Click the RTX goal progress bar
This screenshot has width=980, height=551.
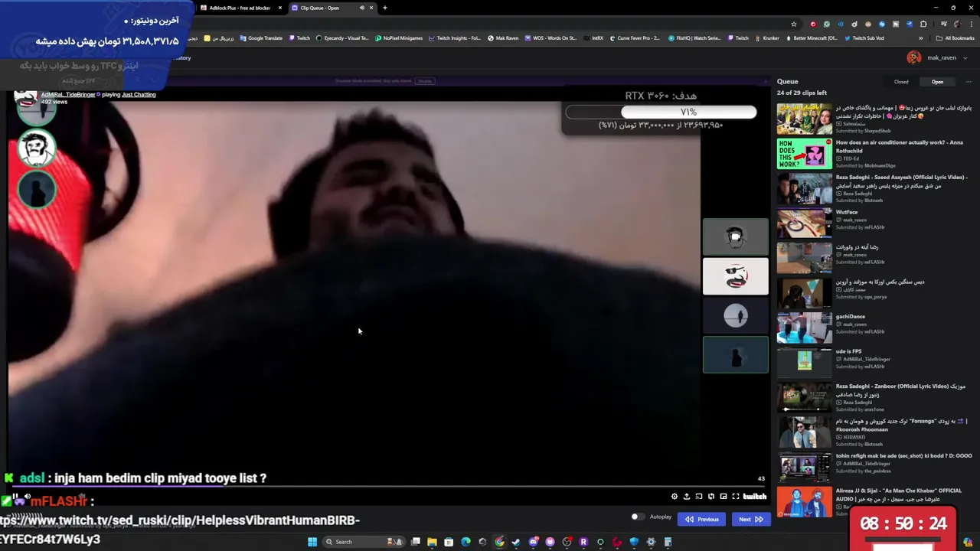(x=661, y=112)
